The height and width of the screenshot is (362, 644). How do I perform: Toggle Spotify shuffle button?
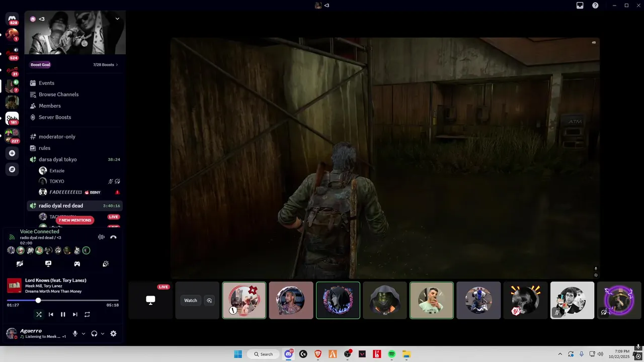(x=39, y=314)
